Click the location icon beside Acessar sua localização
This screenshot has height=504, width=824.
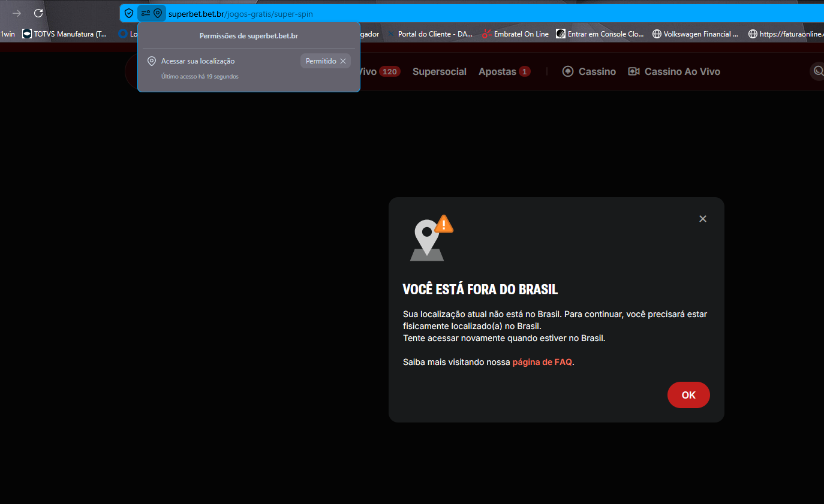pyautogui.click(x=152, y=61)
